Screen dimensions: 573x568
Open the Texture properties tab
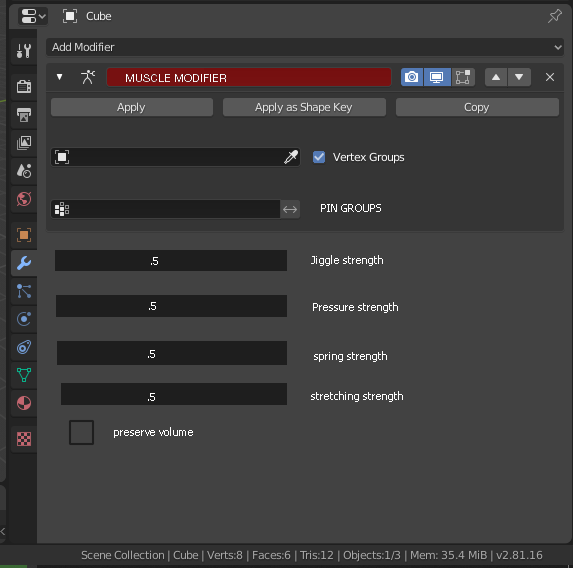[24, 439]
